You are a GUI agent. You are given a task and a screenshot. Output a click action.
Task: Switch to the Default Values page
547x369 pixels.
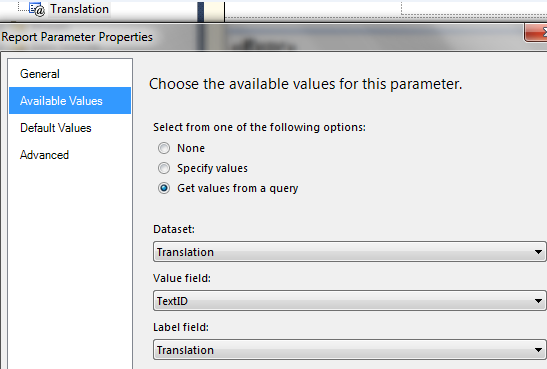[x=56, y=128]
